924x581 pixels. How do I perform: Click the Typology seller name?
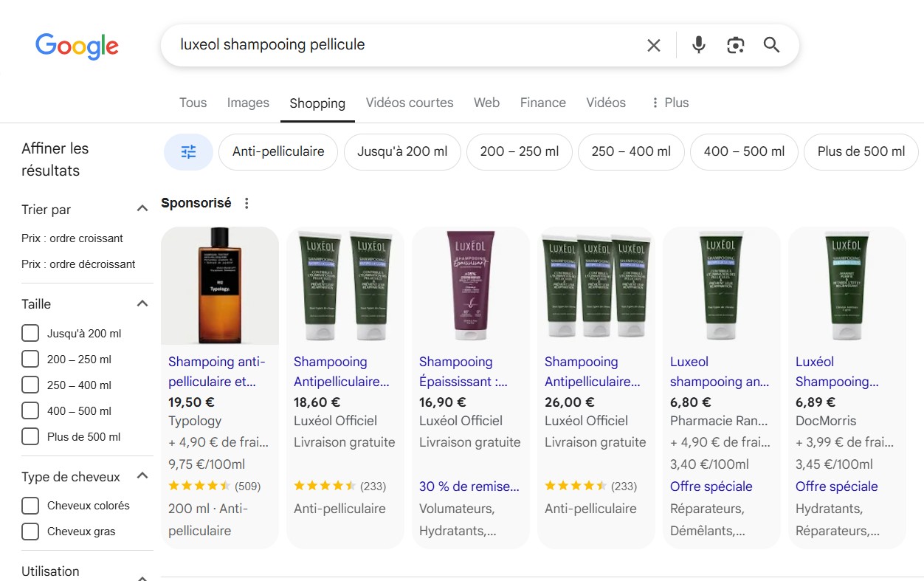[x=195, y=421]
